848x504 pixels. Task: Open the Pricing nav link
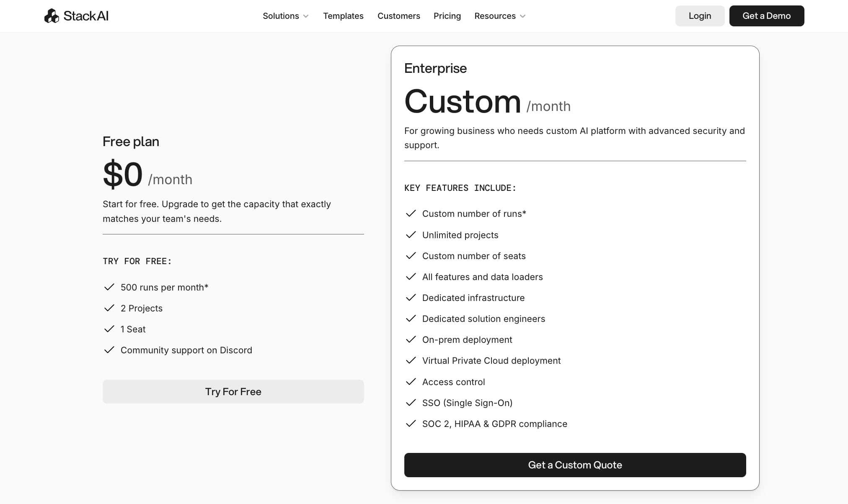447,16
